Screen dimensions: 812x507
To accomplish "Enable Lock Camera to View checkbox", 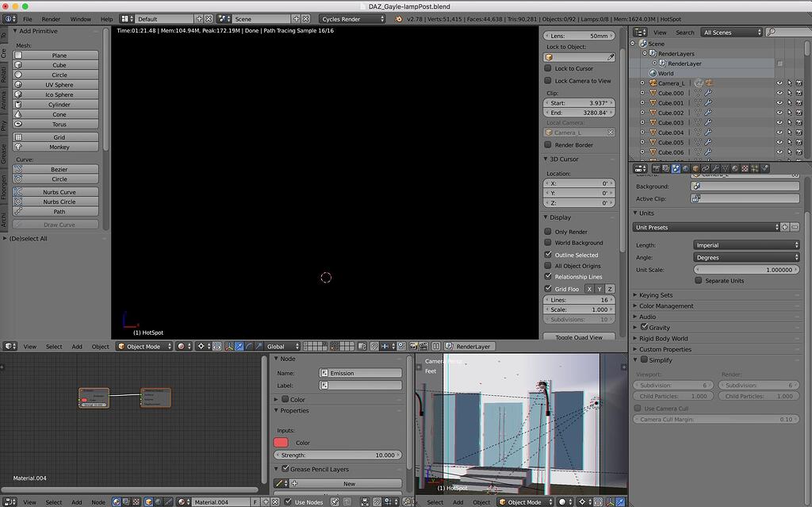I will pos(548,80).
